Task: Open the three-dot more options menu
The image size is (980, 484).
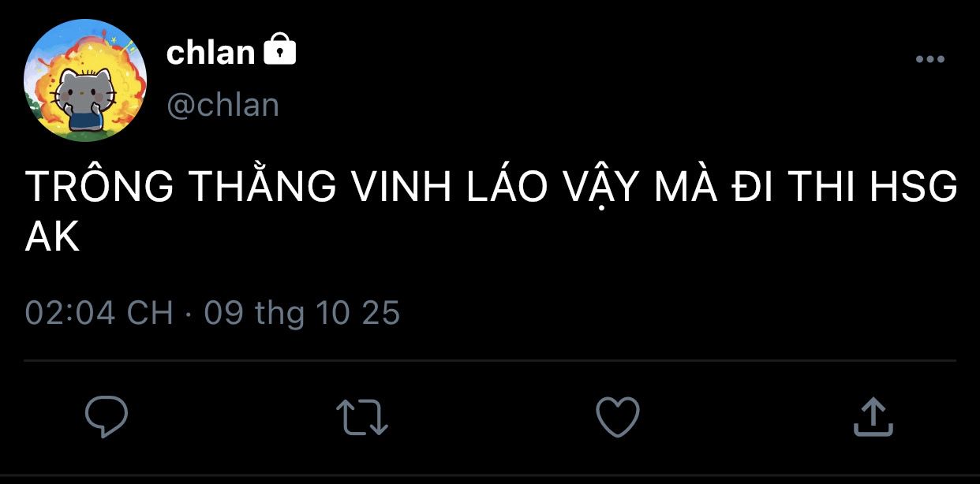Action: pyautogui.click(x=930, y=59)
